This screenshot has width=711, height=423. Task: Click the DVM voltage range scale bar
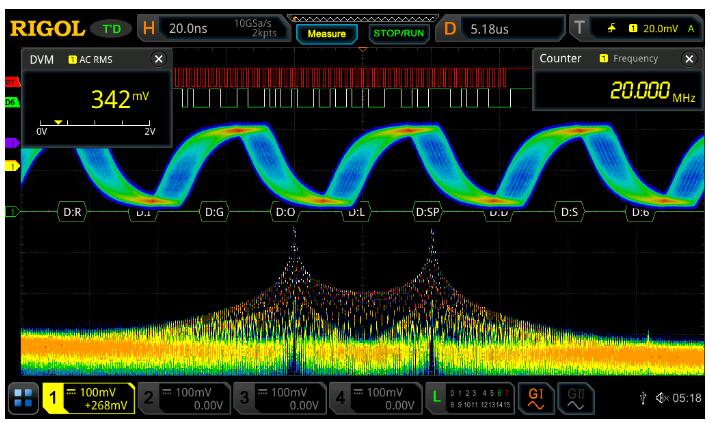[x=90, y=126]
